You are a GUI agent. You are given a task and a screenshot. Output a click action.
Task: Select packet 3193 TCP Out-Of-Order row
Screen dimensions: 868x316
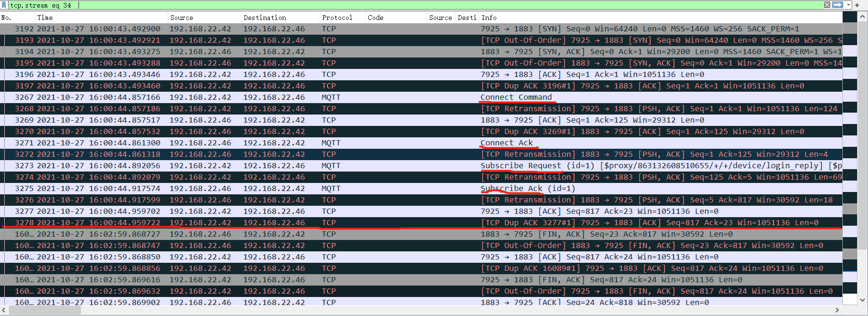click(421, 40)
